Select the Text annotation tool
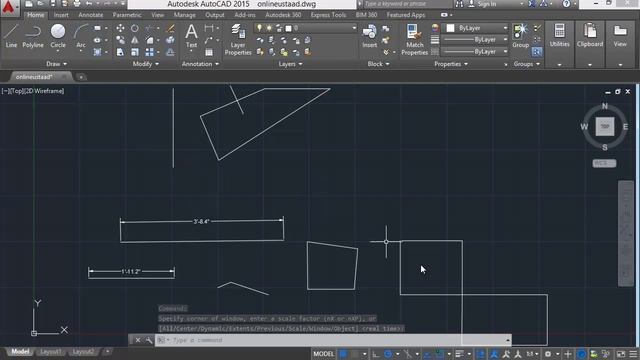640x360 pixels. point(191,36)
